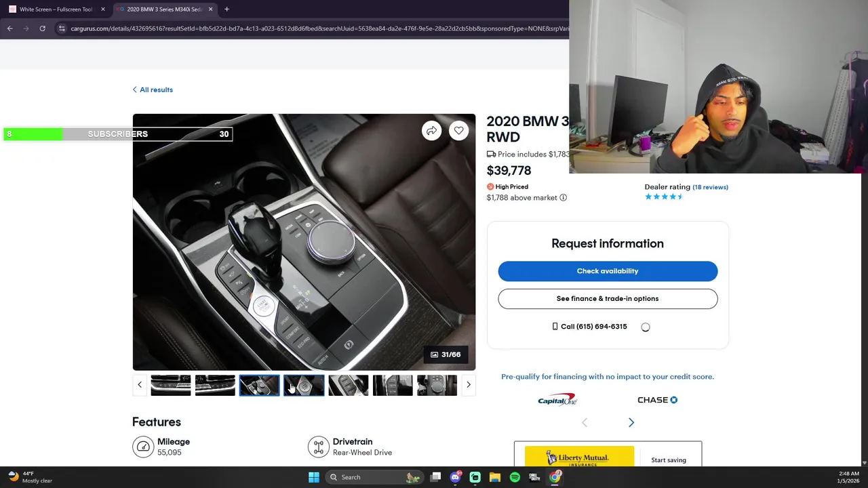Select the fifth gallery thumbnail
This screenshot has height=488, width=868.
click(348, 385)
